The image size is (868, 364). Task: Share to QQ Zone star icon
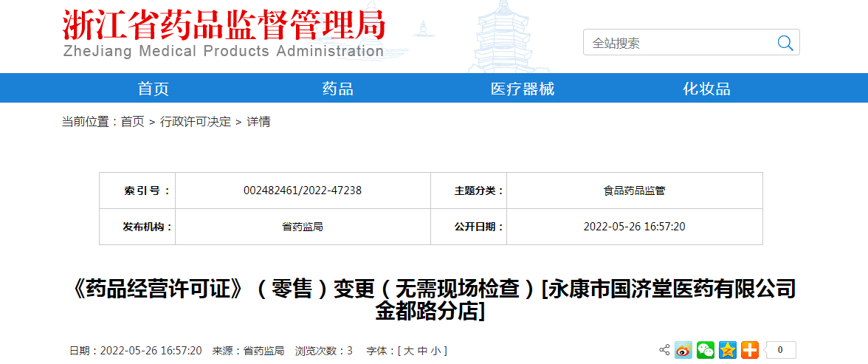tap(728, 350)
